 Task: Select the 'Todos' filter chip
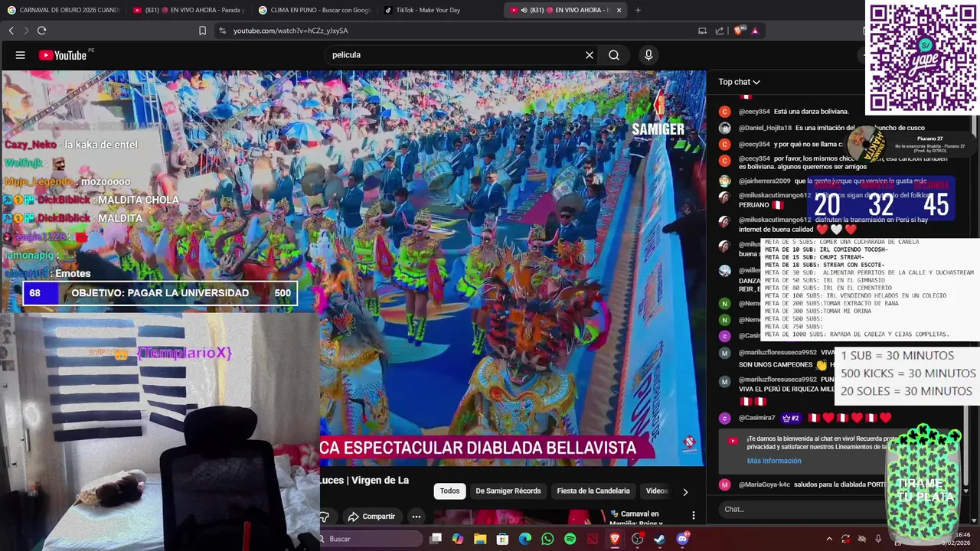click(x=449, y=491)
